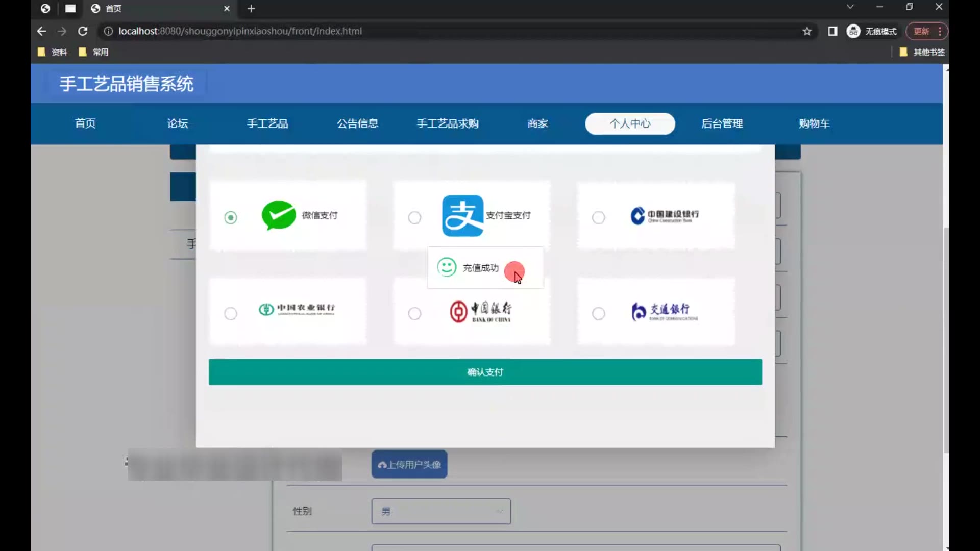This screenshot has width=980, height=551.
Task: Select the 微信支付 radio button
Action: tap(231, 218)
